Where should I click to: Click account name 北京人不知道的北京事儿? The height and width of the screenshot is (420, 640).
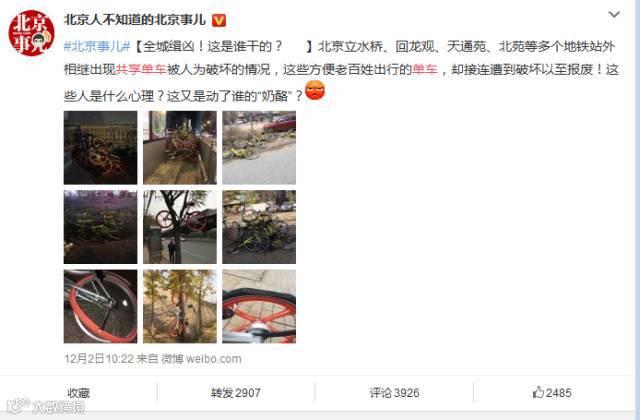coord(135,20)
